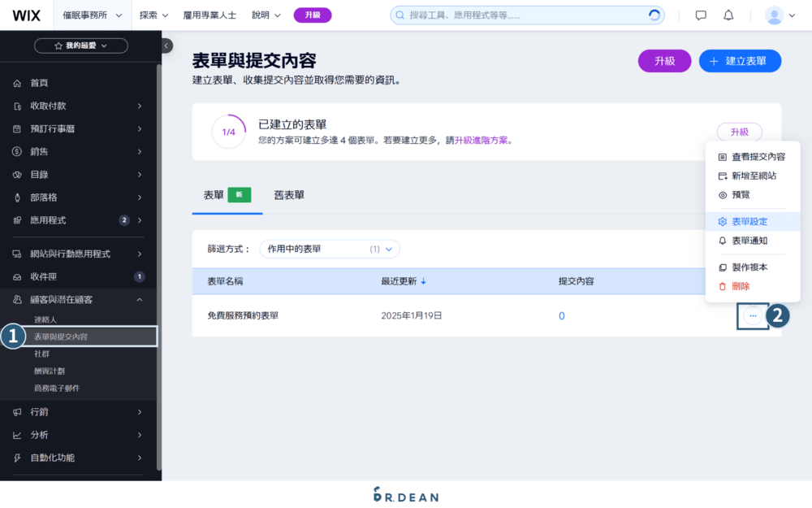Select the 自動化功能 lightning icon in sidebar

[x=16, y=458]
